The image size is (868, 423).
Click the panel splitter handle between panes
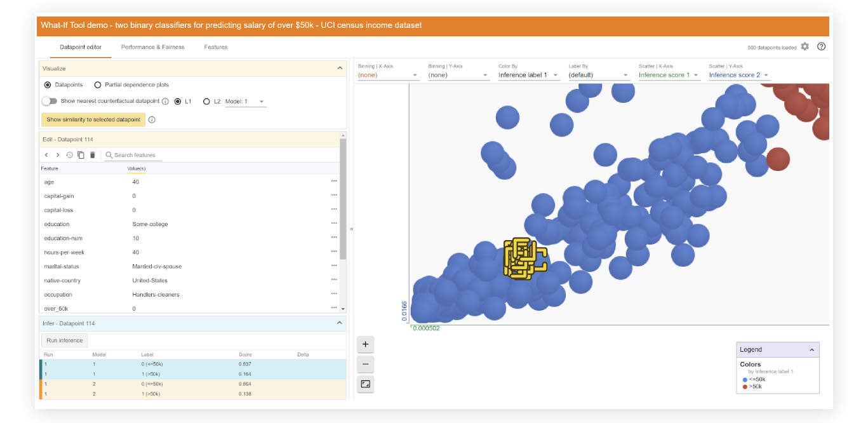(x=351, y=229)
